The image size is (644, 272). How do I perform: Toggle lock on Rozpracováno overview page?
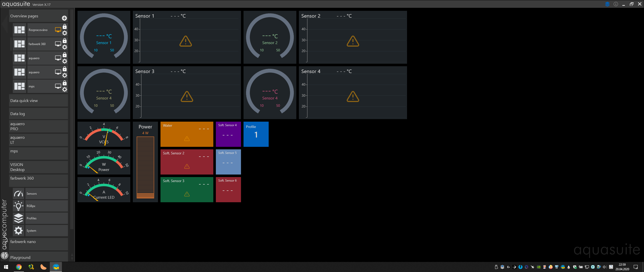click(65, 27)
